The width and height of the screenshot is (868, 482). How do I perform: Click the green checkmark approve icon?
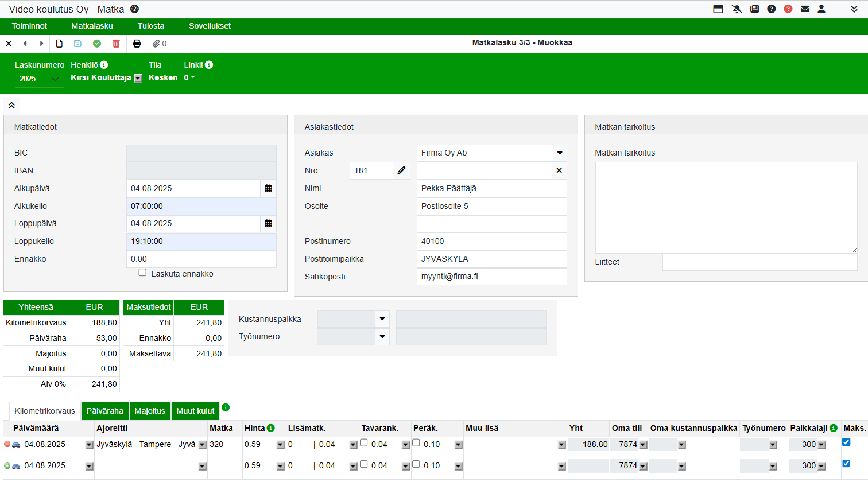point(97,44)
